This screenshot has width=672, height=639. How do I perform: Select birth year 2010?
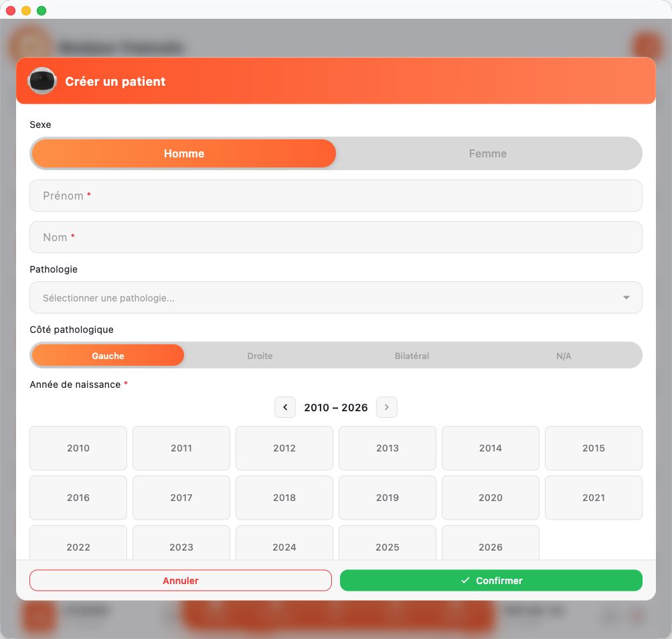tap(78, 448)
